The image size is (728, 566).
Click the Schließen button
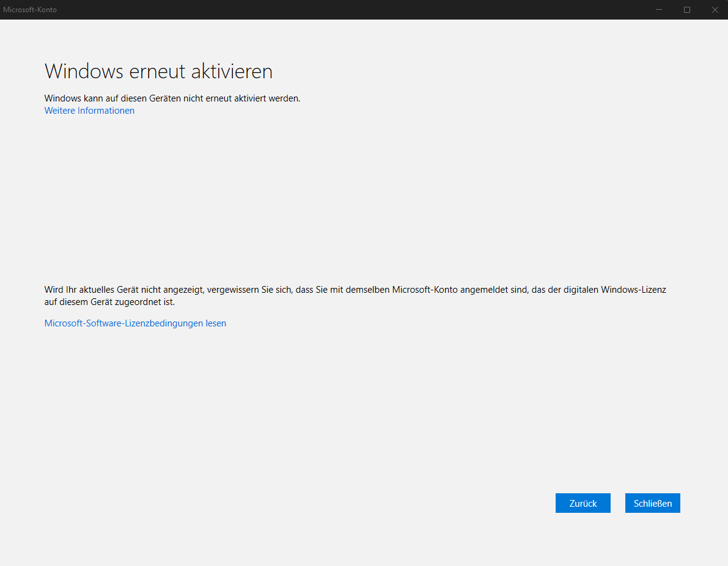(652, 503)
